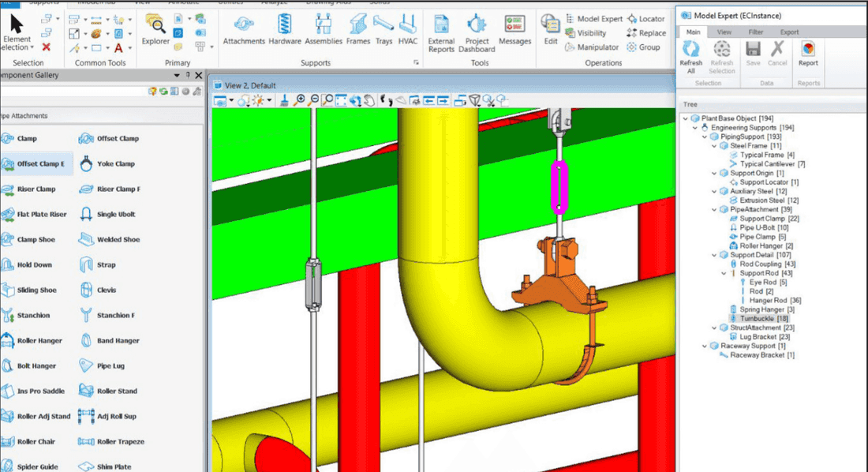The image size is (868, 472).
Task: Select the Welded Shoe component
Action: (x=109, y=239)
